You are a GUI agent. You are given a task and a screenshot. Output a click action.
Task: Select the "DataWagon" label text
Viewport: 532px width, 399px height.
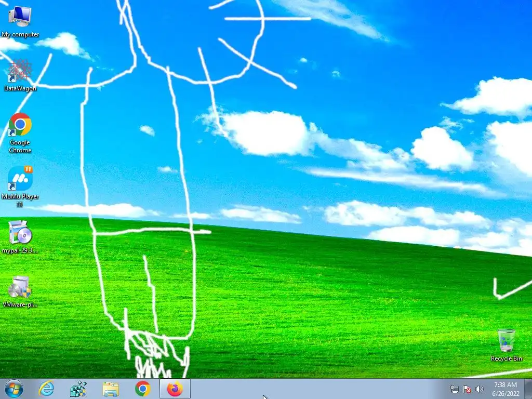tap(20, 88)
